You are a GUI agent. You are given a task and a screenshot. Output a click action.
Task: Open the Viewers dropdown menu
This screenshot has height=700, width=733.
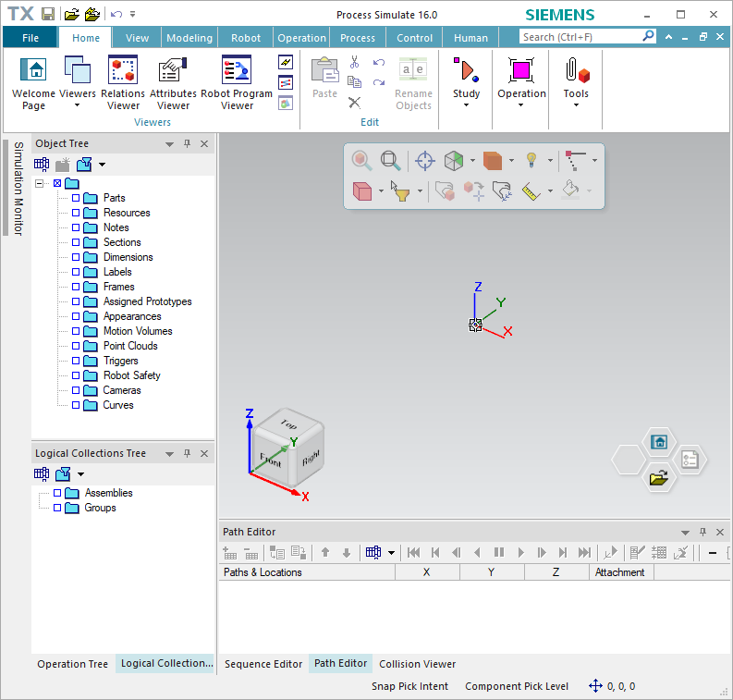pyautogui.click(x=78, y=83)
